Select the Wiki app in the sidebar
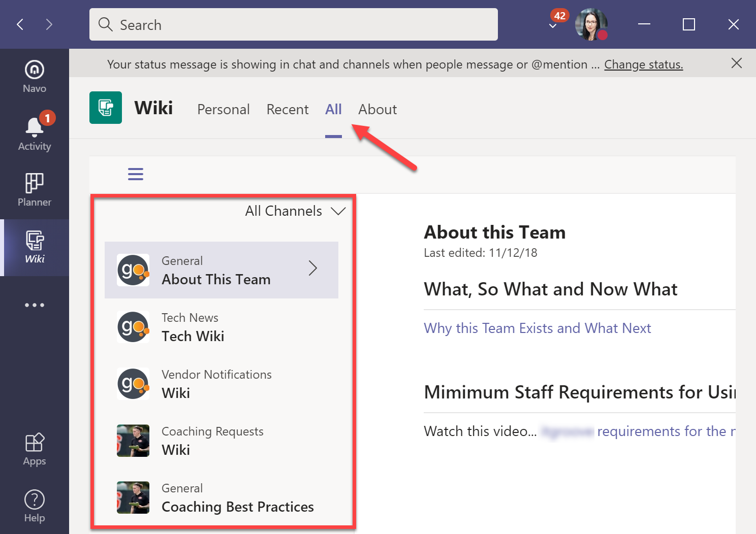The width and height of the screenshot is (756, 534). 34,247
